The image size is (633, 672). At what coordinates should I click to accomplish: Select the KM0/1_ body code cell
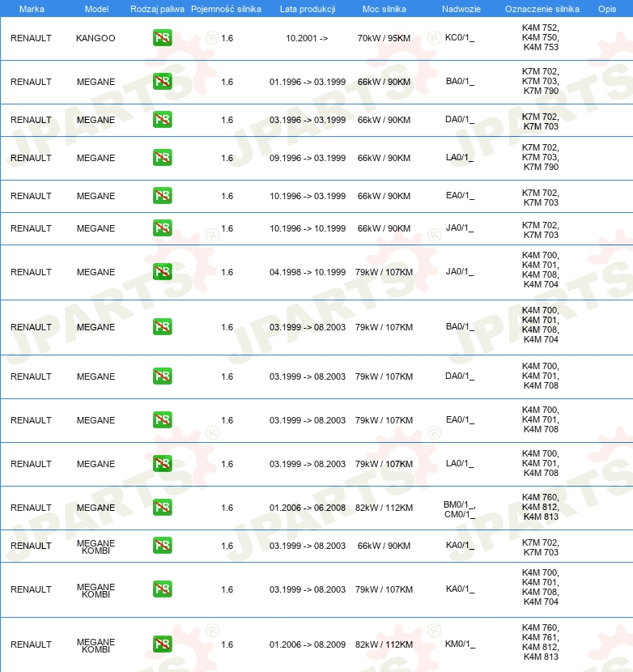coord(460,644)
